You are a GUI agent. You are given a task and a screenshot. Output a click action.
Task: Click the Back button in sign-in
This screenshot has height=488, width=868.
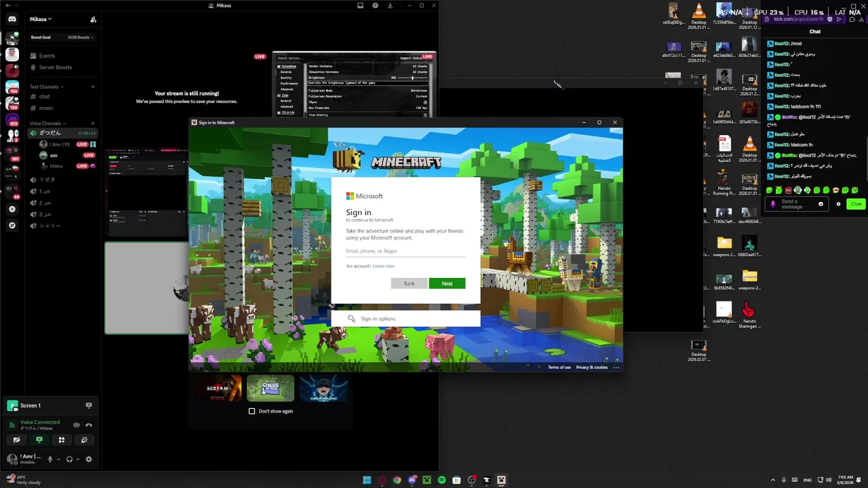[x=409, y=283]
